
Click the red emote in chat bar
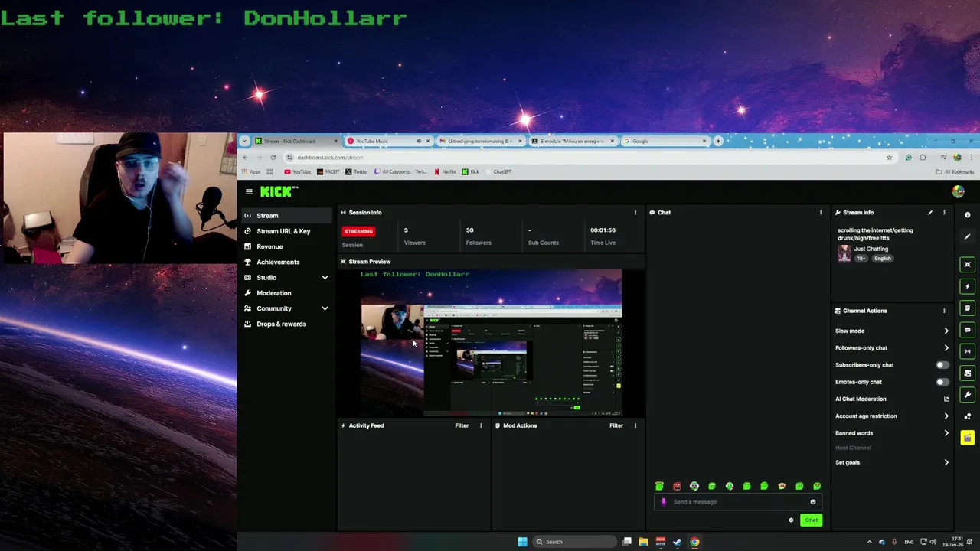click(x=677, y=486)
